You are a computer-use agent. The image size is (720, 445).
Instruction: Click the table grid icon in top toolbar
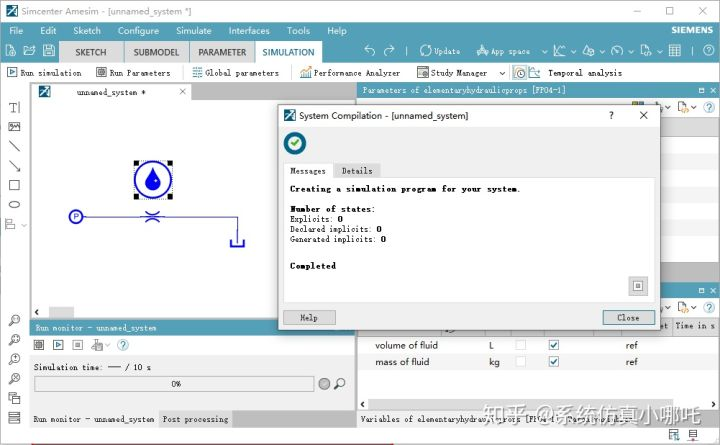pos(675,51)
